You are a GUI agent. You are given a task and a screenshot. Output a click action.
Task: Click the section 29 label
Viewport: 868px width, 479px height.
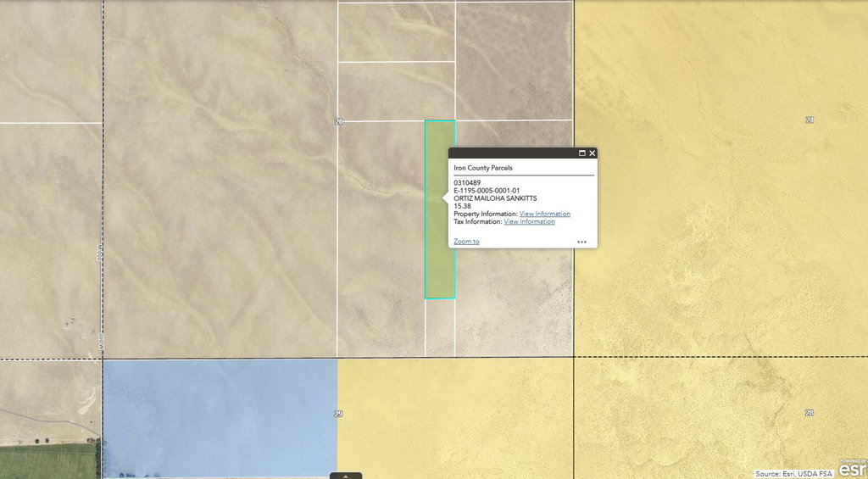[338, 414]
